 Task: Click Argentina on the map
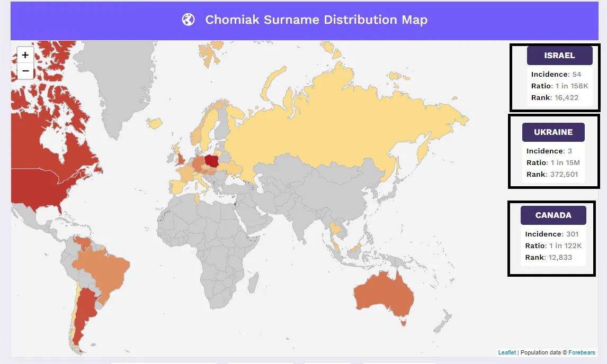pos(84,317)
